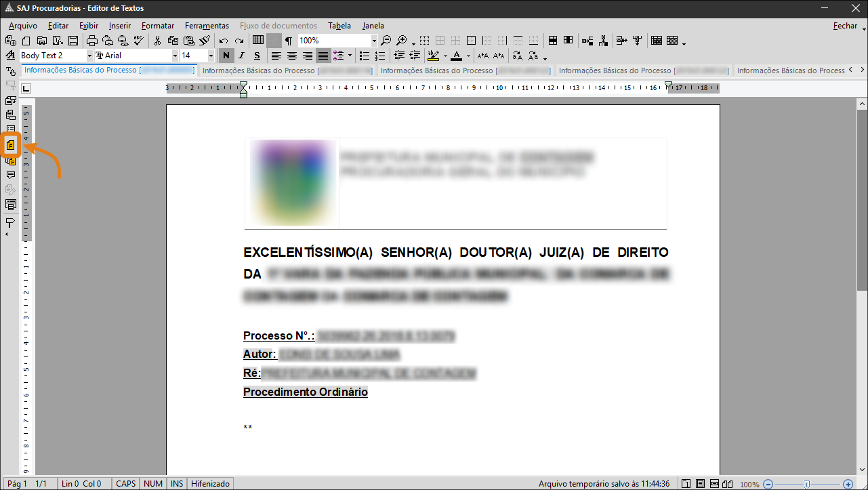Click the undo arrow icon

click(223, 41)
